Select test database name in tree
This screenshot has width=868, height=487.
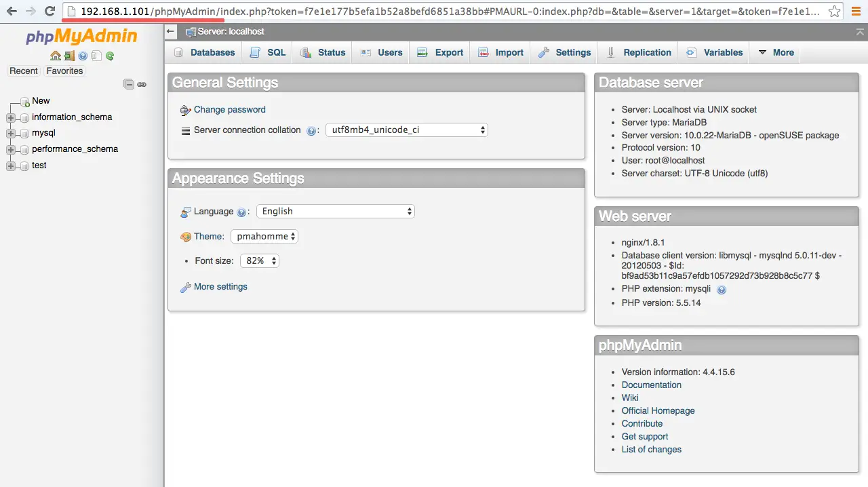pyautogui.click(x=39, y=165)
